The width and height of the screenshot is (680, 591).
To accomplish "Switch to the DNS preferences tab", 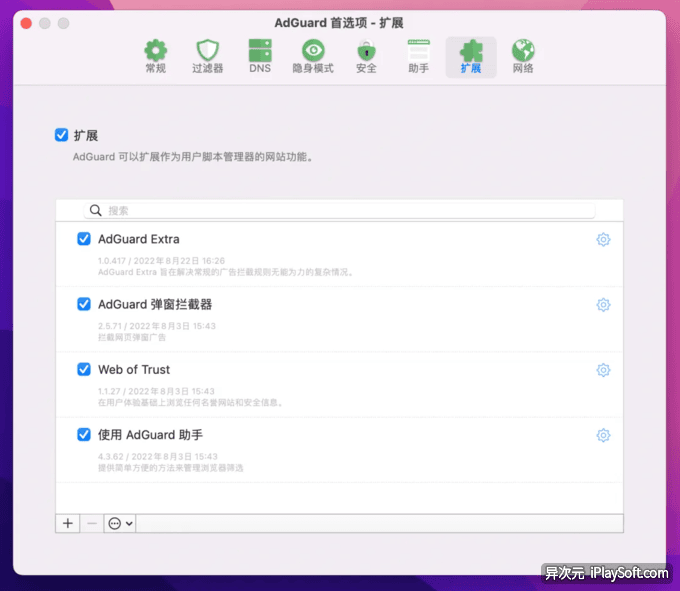I will pyautogui.click(x=260, y=56).
